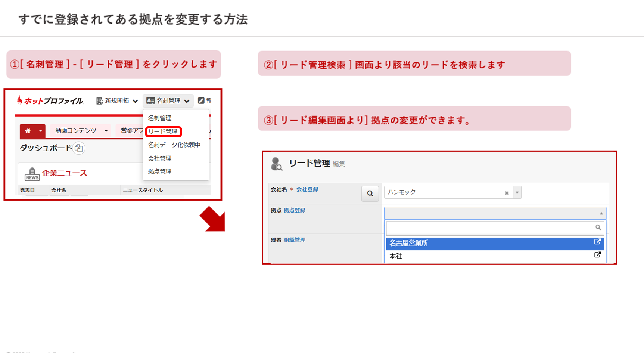Select リード管理 from the menu
644x353 pixels.
pyautogui.click(x=163, y=131)
